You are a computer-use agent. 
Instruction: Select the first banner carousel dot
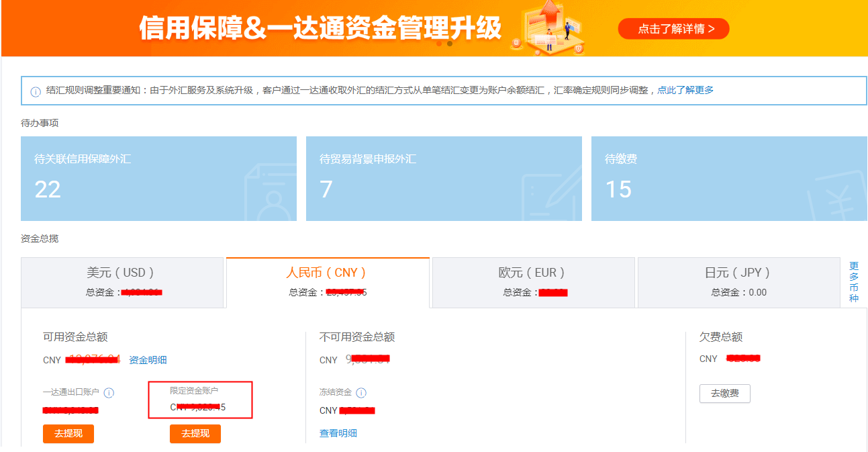coord(440,44)
